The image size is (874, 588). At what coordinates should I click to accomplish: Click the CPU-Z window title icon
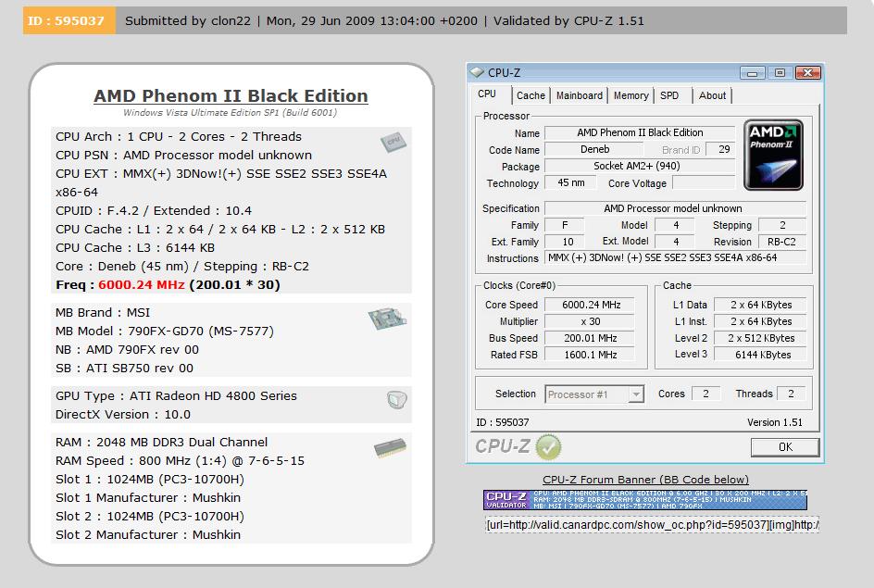(x=477, y=72)
